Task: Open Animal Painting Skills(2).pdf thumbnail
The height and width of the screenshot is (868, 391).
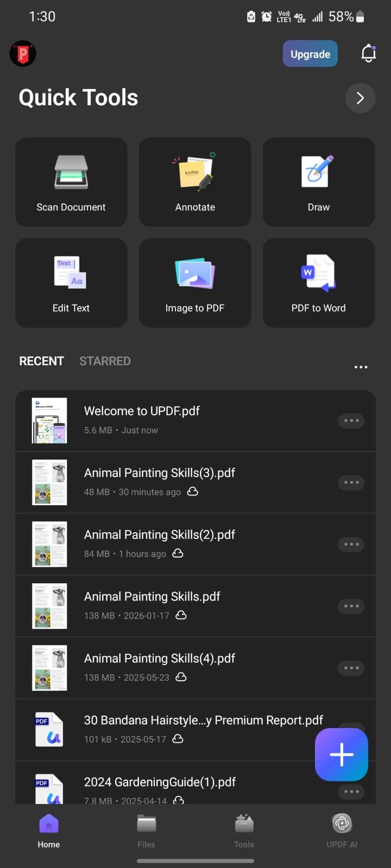Action: click(x=49, y=544)
